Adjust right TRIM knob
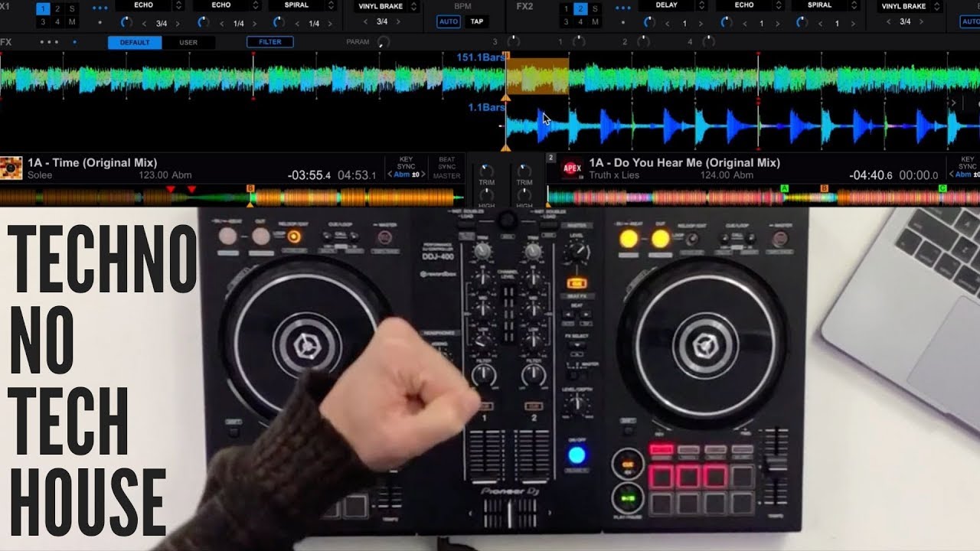Viewport: 980px width, 551px height. tap(524, 171)
